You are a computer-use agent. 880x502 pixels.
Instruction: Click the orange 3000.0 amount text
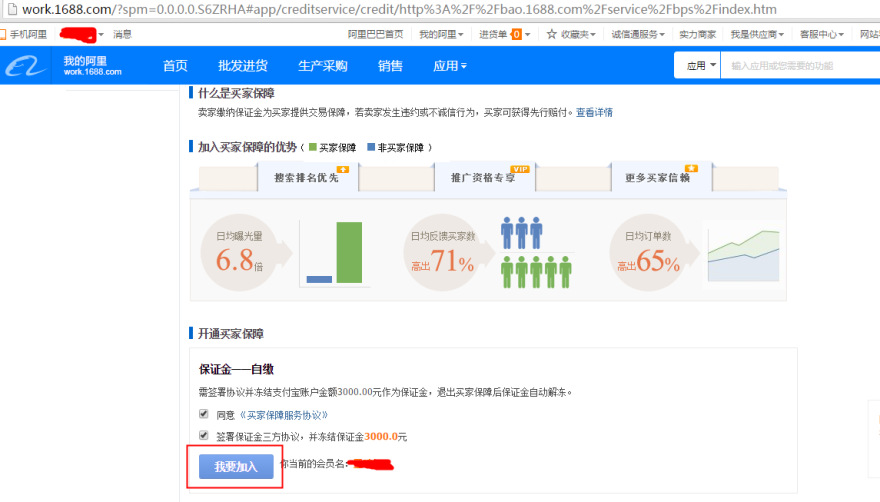(x=381, y=436)
